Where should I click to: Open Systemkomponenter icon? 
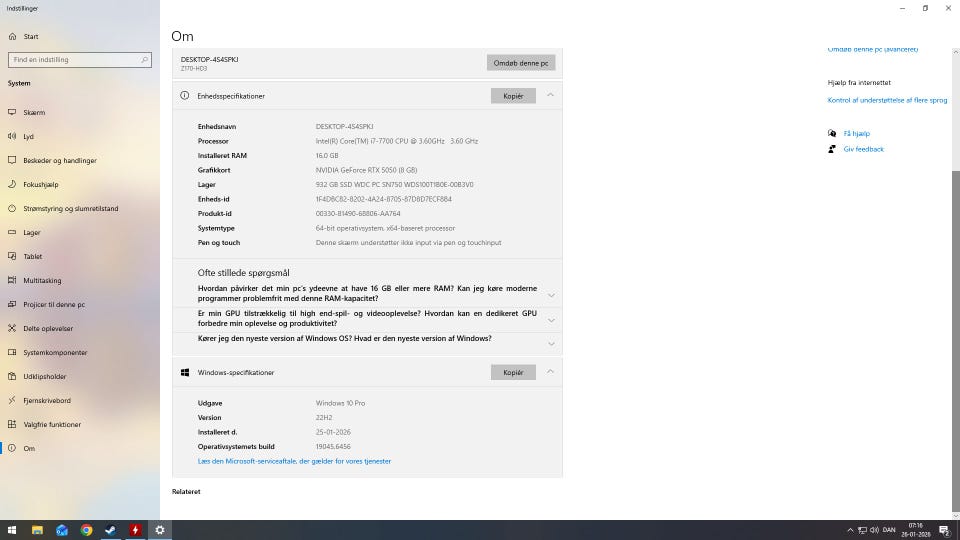(12, 353)
